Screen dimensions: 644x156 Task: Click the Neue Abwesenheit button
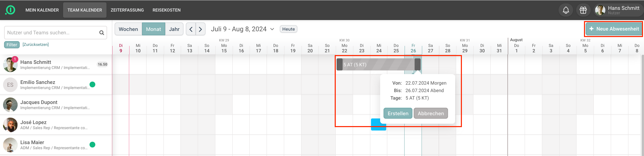[614, 29]
